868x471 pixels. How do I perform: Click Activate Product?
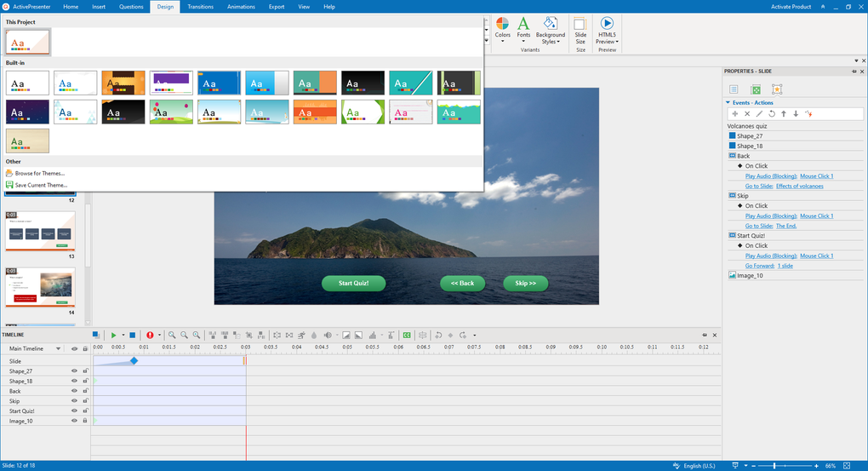791,7
